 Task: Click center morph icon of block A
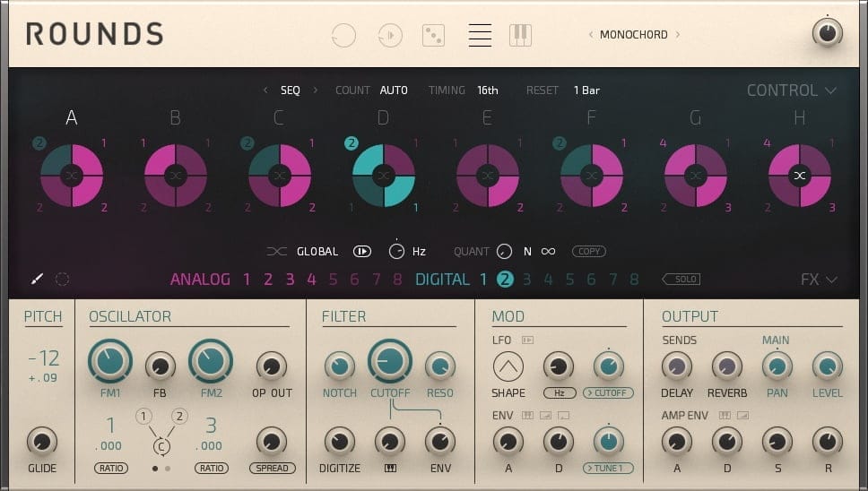pyautogui.click(x=72, y=176)
